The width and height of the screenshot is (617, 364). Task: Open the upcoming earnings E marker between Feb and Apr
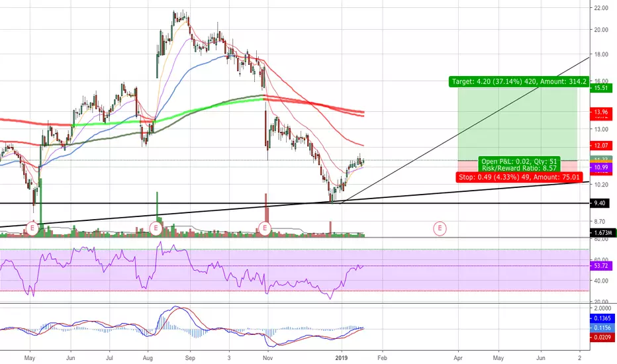click(440, 228)
